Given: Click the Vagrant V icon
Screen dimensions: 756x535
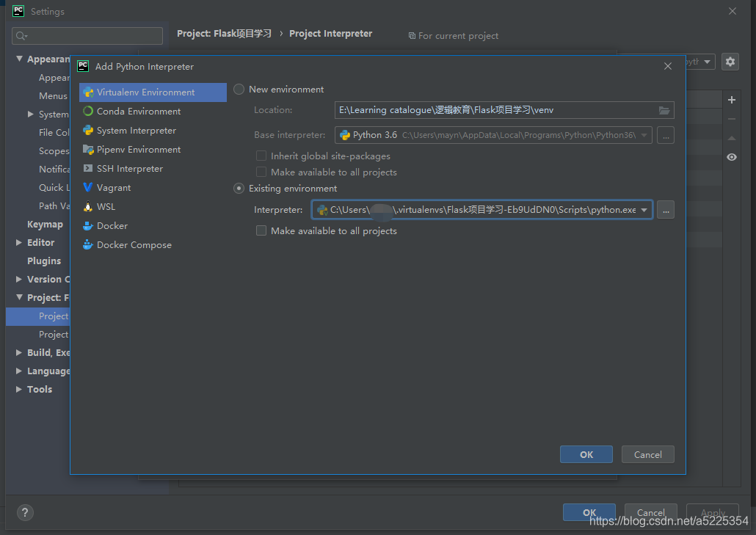Looking at the screenshot, I should pos(88,187).
